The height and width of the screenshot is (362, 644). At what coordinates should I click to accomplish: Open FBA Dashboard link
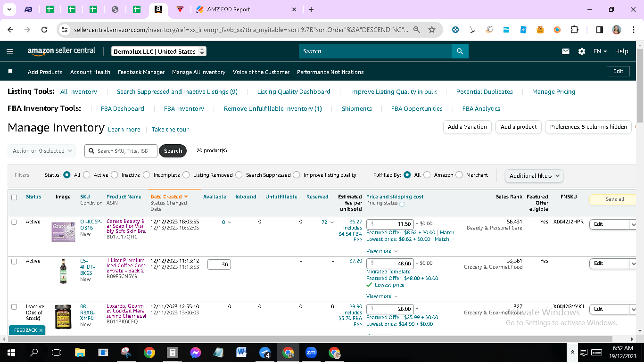(x=122, y=109)
